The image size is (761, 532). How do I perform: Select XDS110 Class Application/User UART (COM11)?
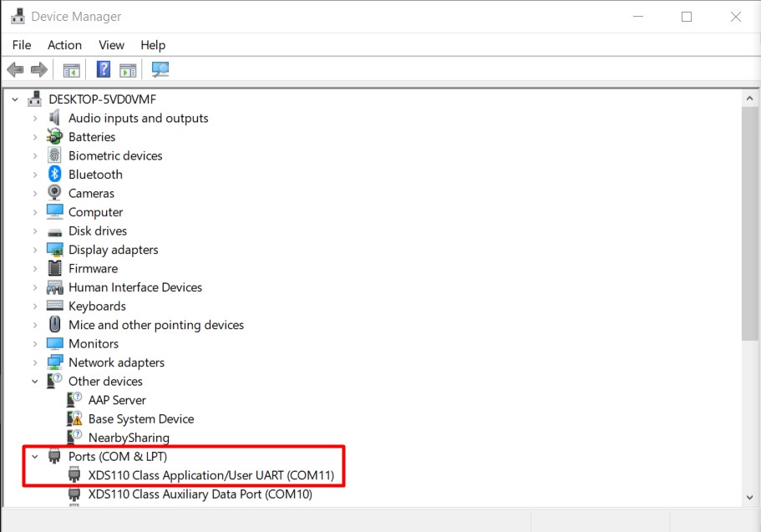[x=211, y=475]
